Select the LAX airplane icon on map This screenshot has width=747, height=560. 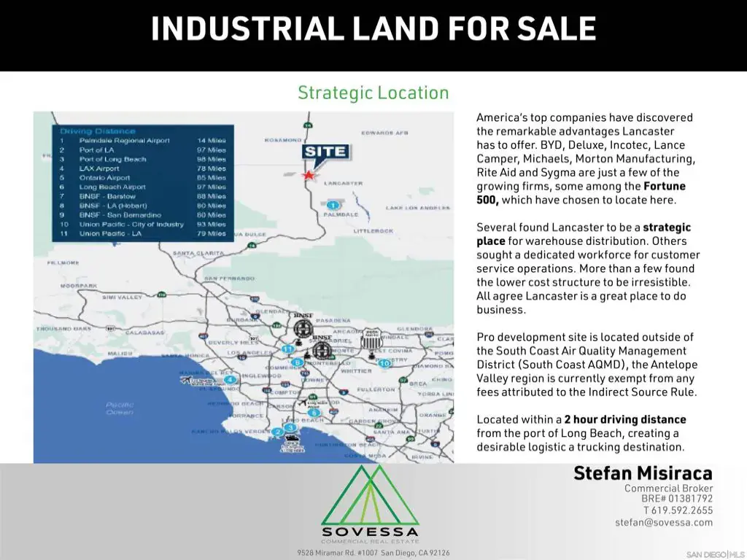[186, 380]
